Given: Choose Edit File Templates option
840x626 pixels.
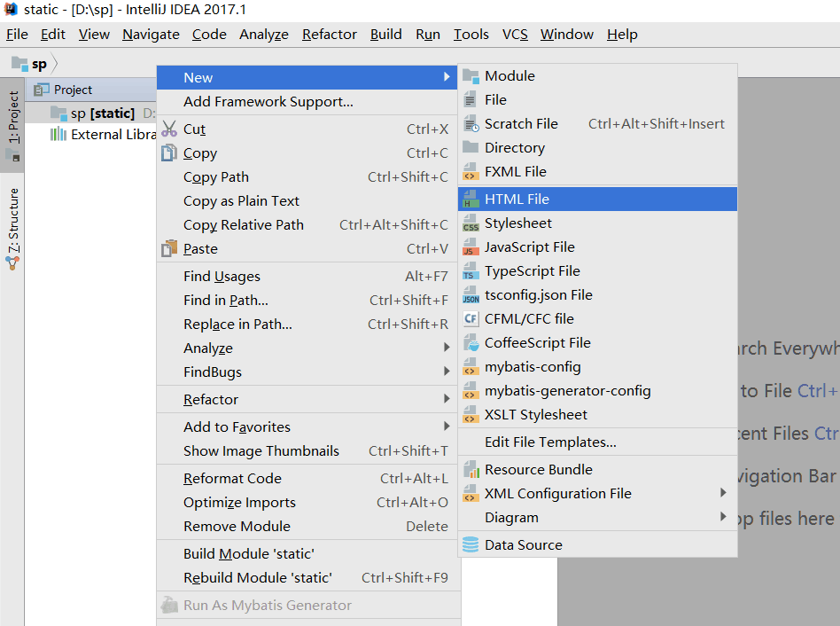Looking at the screenshot, I should [x=598, y=442].
